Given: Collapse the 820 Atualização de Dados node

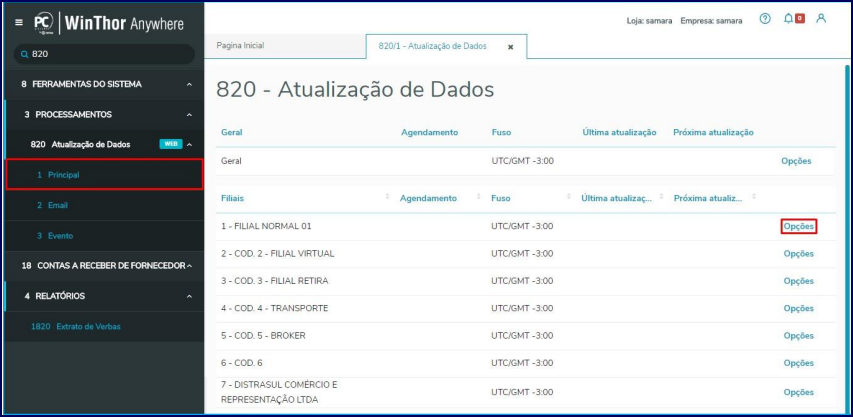Looking at the screenshot, I should click(189, 145).
